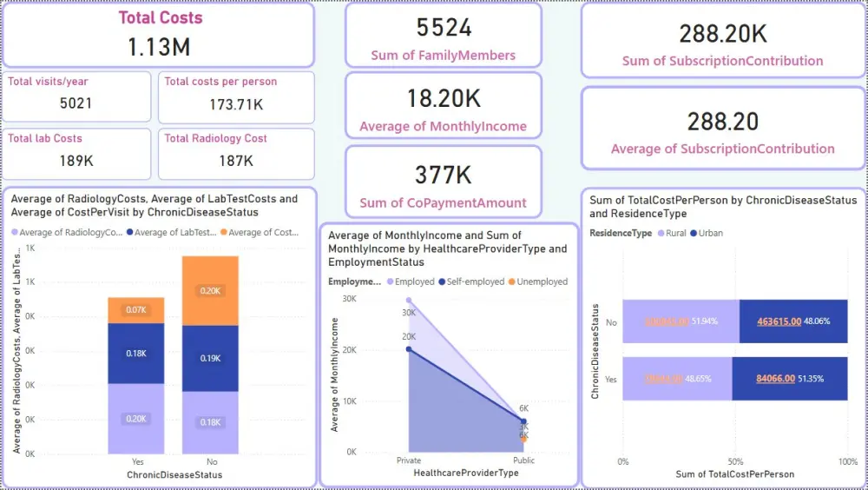Screen dimensions: 868x490
Task: Select the Total Radiology Cost 187K value
Action: (x=236, y=161)
